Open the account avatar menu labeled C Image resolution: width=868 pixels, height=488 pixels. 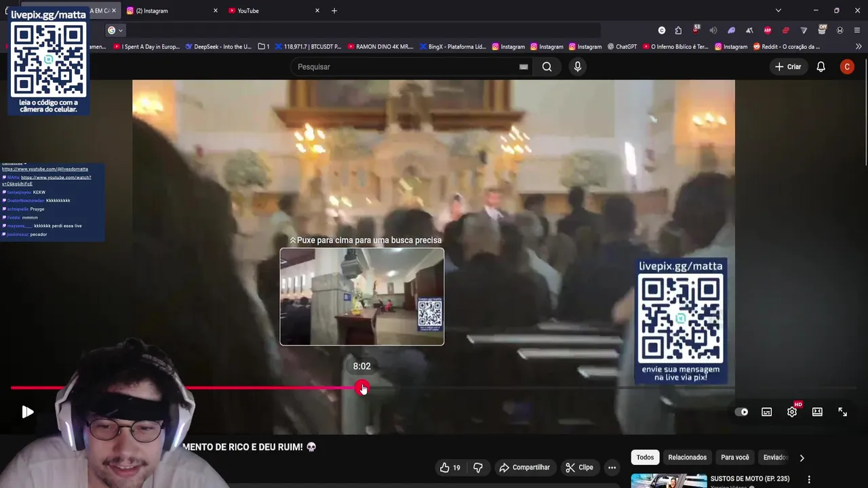(846, 66)
